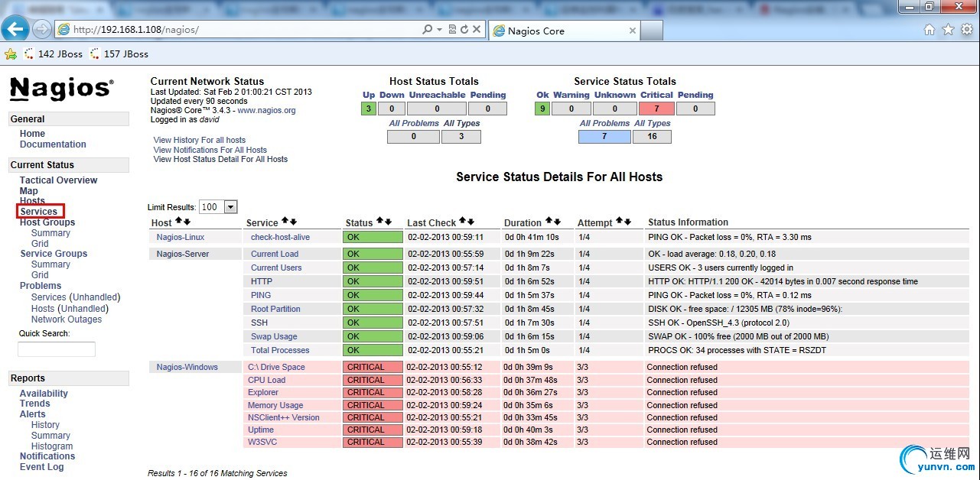Click the www.nagios.org link
980x480 pixels.
tap(266, 110)
